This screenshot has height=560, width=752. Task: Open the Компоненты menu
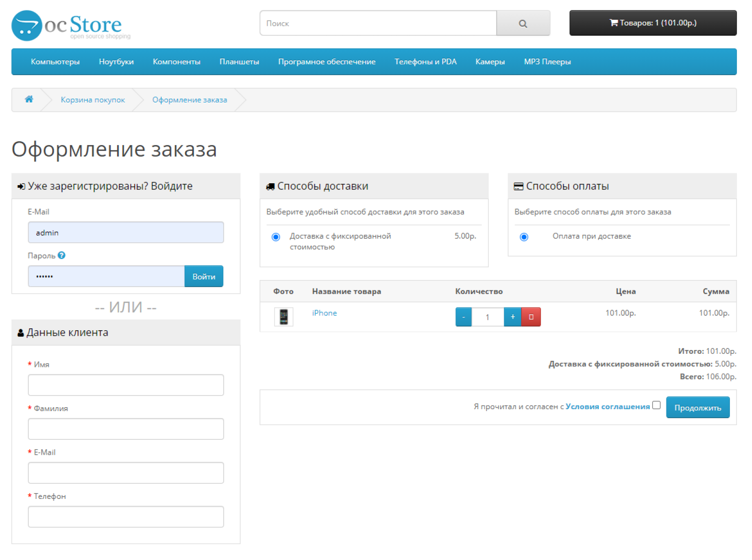pos(176,62)
